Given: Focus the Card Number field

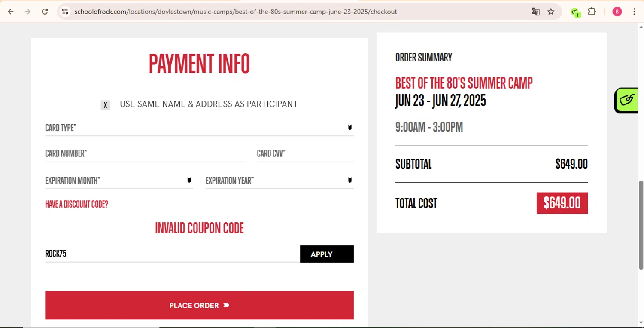Looking at the screenshot, I should pos(145,154).
